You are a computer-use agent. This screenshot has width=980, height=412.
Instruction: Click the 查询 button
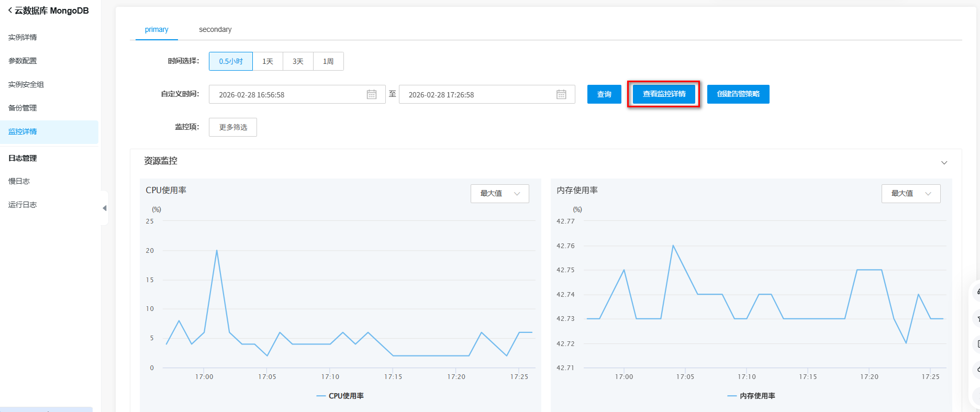604,94
